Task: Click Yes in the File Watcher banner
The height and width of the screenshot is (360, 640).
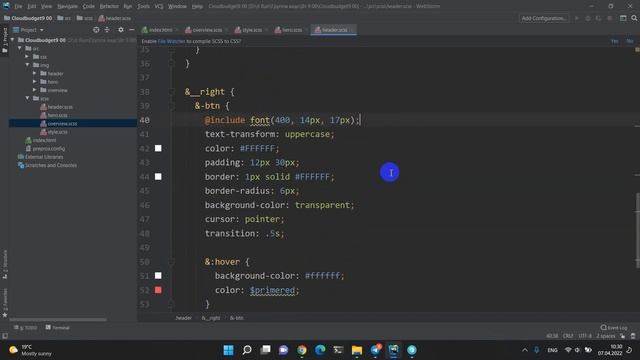Action: coord(614,41)
